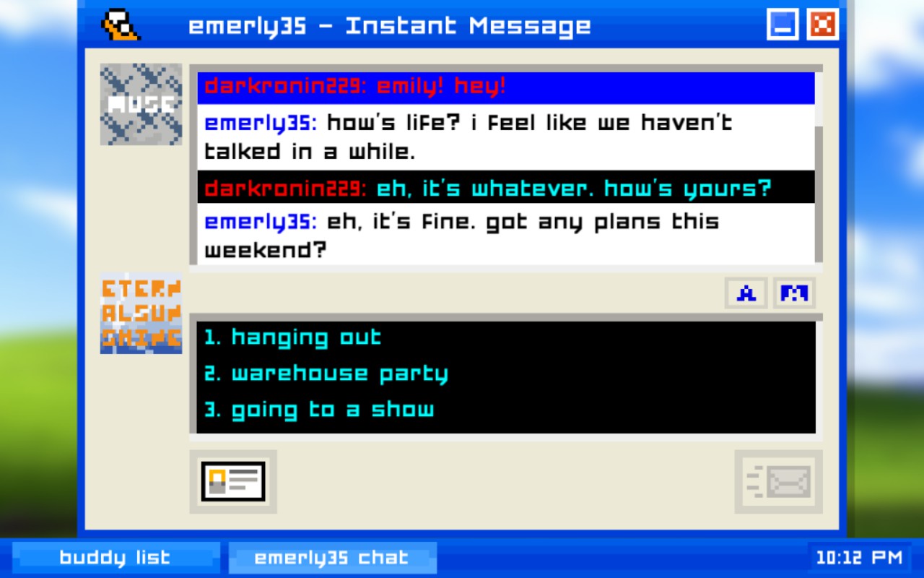Open darkronin229's Muse buddy icon
This screenshot has height=578, width=924.
(x=141, y=104)
